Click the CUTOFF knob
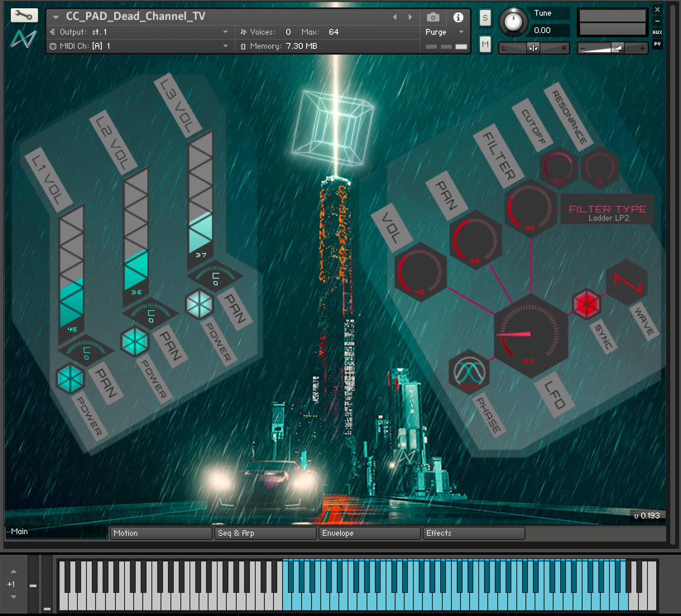The image size is (681, 616). point(559,167)
